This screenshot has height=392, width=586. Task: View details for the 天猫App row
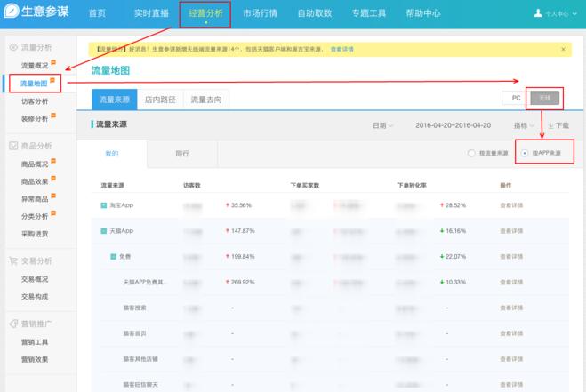pos(511,231)
